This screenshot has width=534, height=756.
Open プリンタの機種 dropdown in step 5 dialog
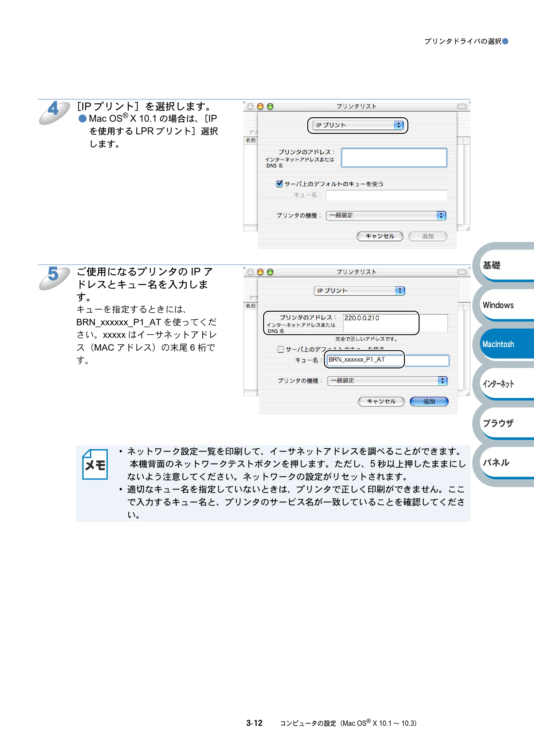click(387, 381)
